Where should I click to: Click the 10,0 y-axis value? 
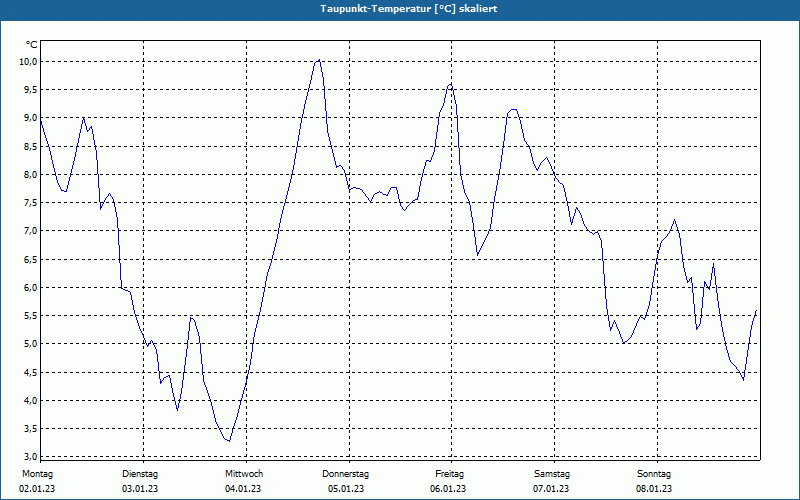pyautogui.click(x=29, y=62)
